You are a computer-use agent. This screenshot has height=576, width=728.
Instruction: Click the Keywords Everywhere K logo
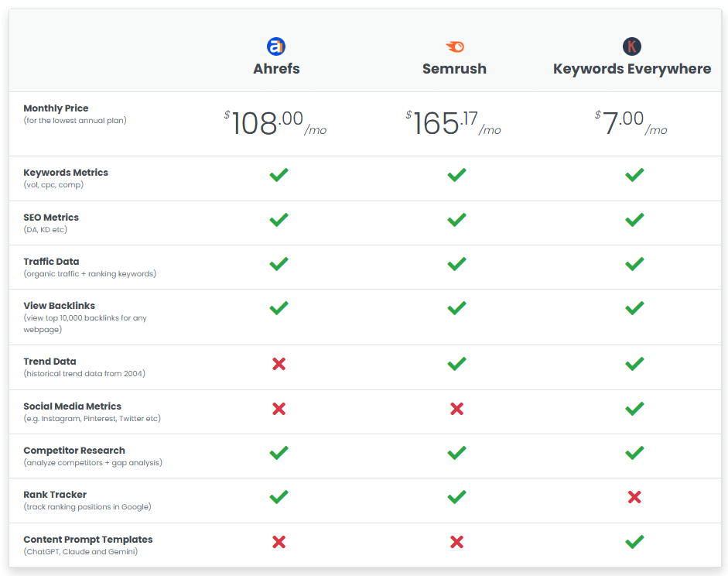tap(632, 46)
